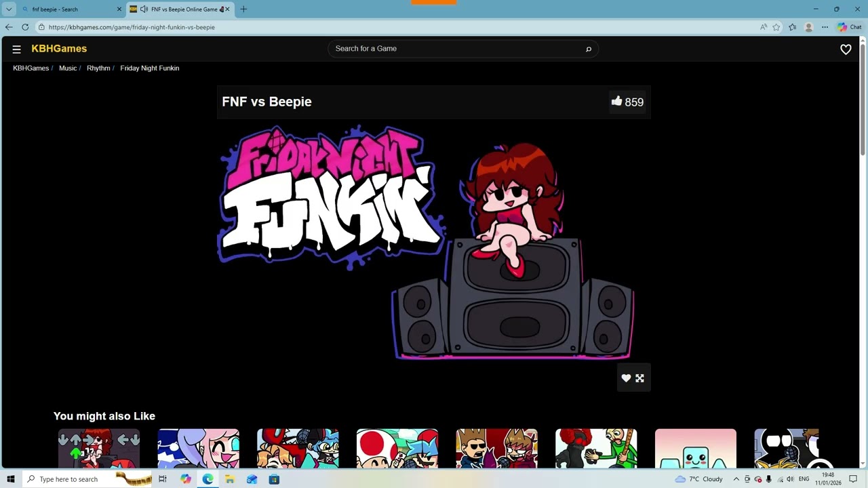Click the page vertical scrollbar
This screenshot has width=868, height=488.
(x=863, y=98)
